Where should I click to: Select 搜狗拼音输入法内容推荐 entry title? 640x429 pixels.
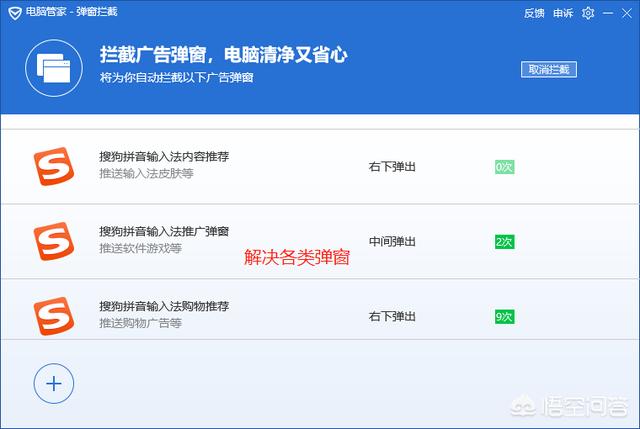click(164, 156)
